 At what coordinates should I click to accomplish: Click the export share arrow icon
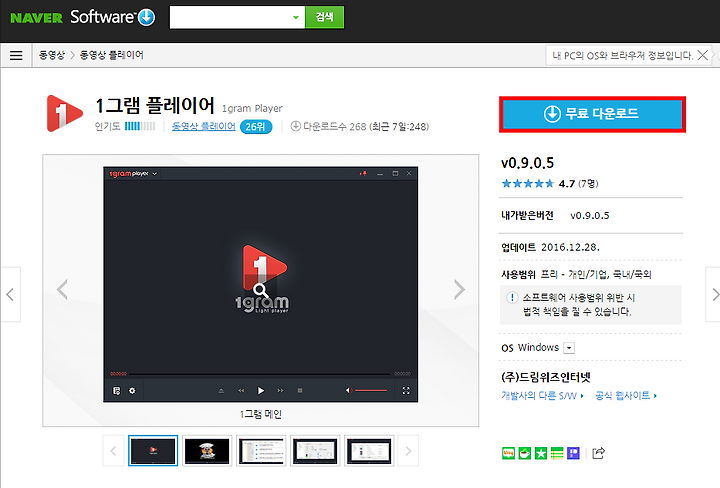pyautogui.click(x=598, y=453)
